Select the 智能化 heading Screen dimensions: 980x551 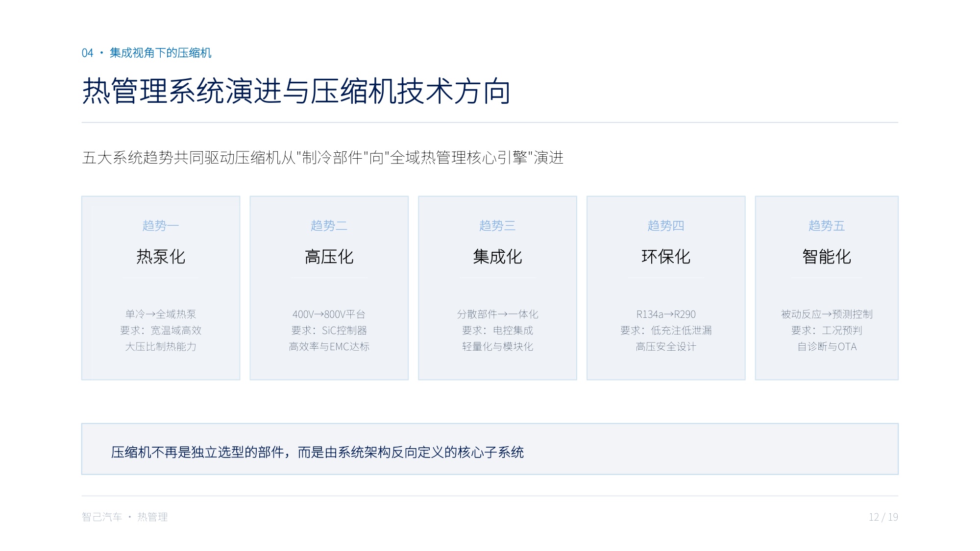pos(827,257)
